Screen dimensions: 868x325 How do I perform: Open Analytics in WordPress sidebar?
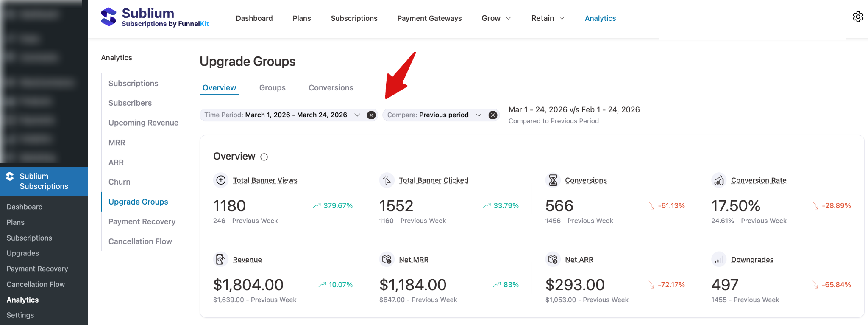[x=22, y=300]
